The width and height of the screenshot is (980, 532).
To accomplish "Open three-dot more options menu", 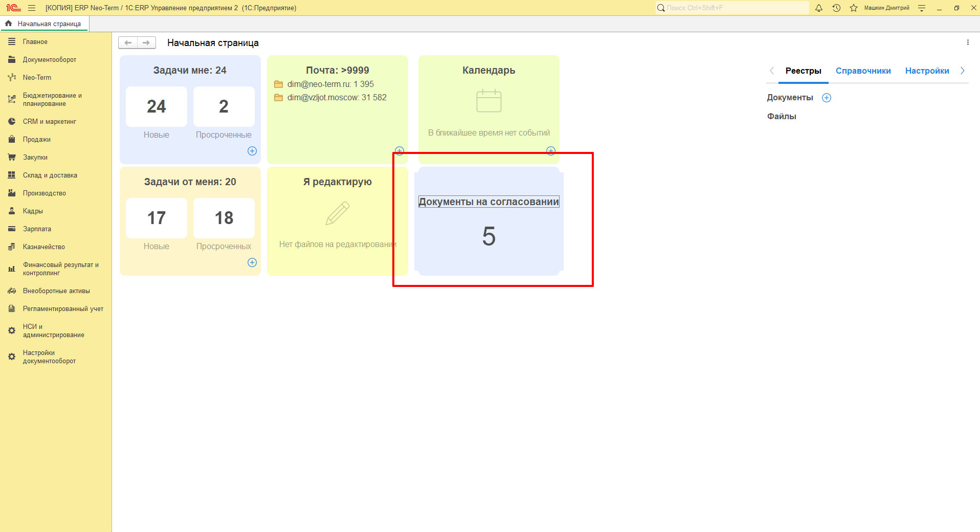I will pyautogui.click(x=968, y=42).
